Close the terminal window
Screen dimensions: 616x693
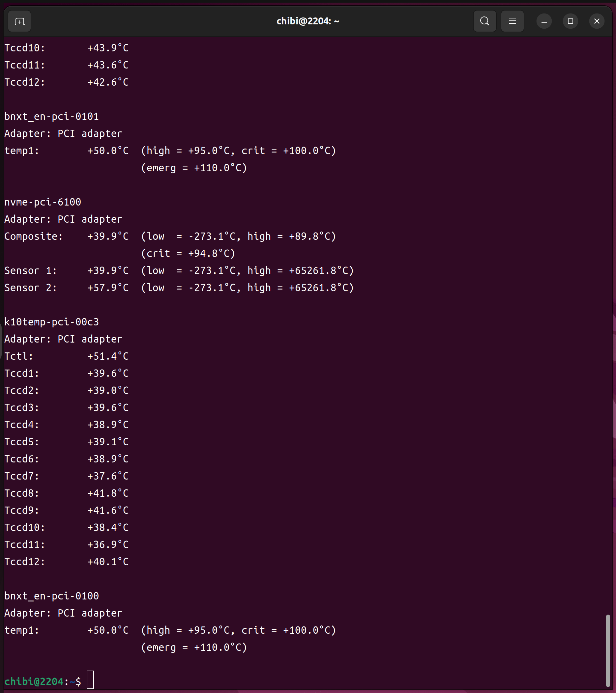point(597,21)
